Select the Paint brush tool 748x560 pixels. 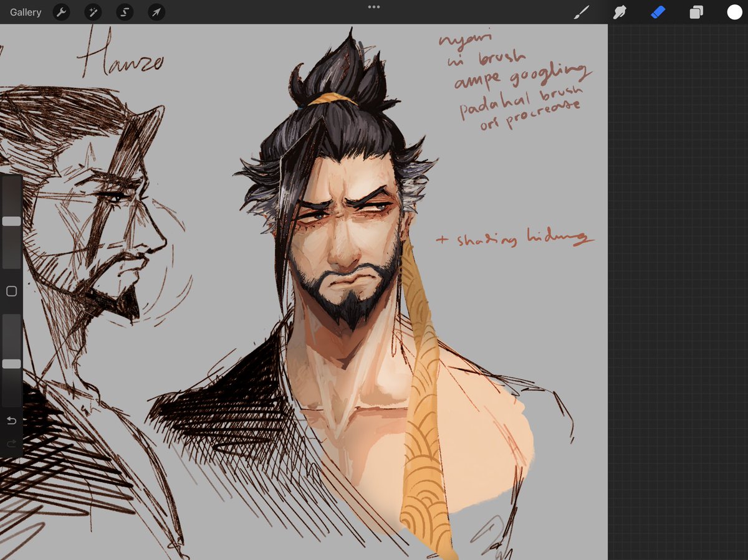tap(581, 12)
